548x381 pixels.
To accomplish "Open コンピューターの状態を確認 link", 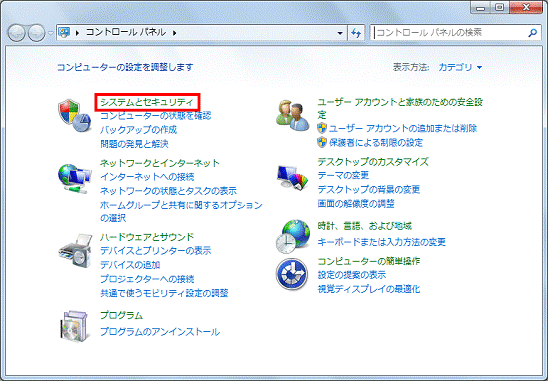I will pos(156,115).
